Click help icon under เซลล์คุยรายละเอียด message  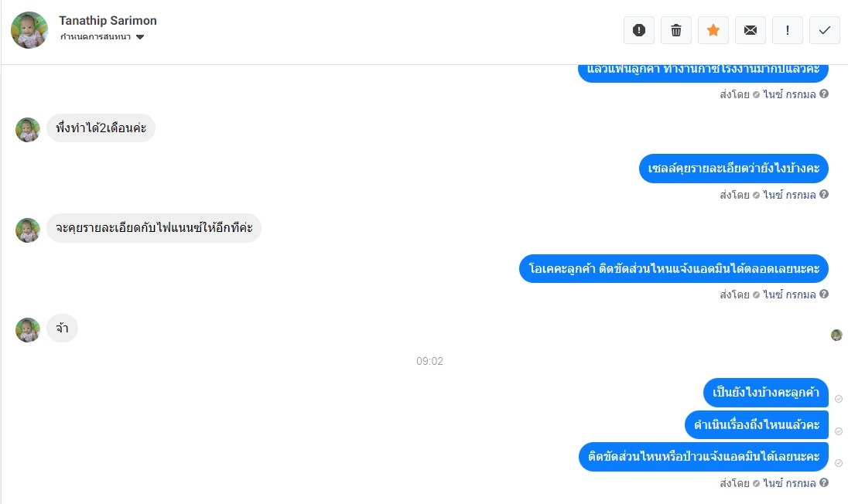pyautogui.click(x=824, y=194)
